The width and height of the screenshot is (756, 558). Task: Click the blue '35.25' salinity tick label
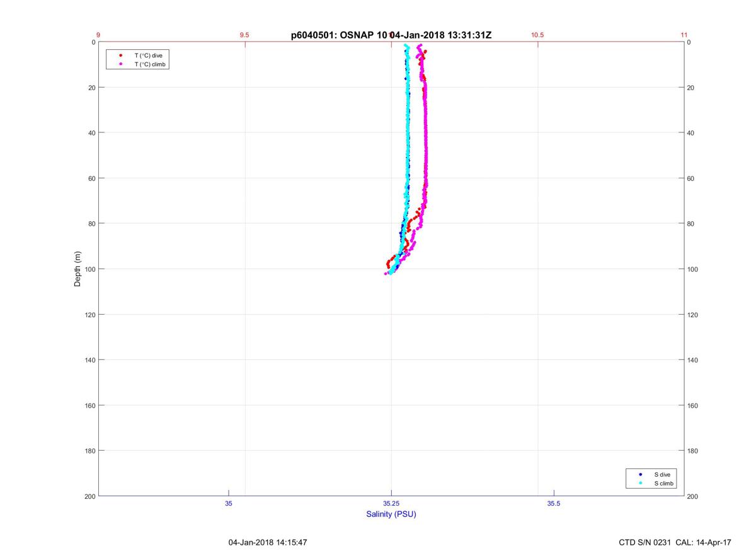click(391, 503)
